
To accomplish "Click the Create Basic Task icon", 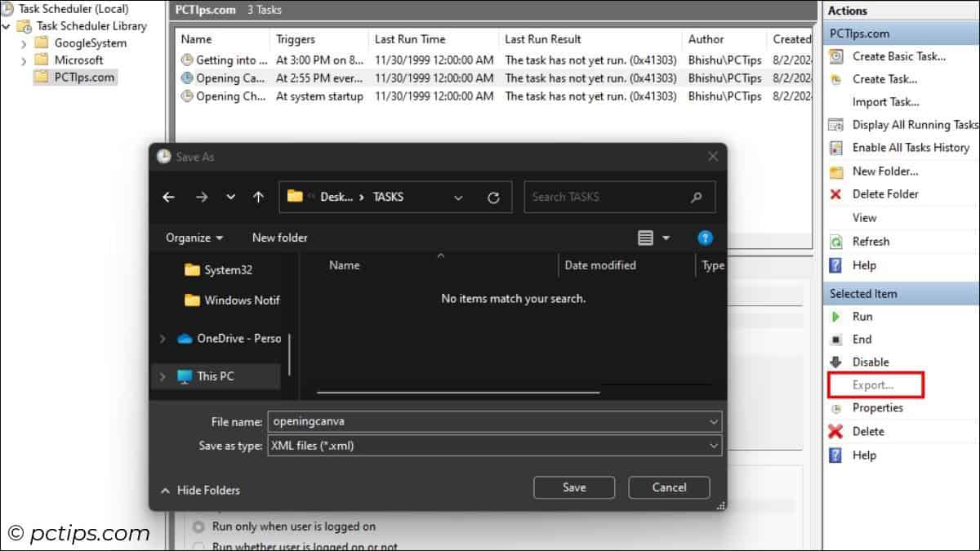I will [835, 56].
